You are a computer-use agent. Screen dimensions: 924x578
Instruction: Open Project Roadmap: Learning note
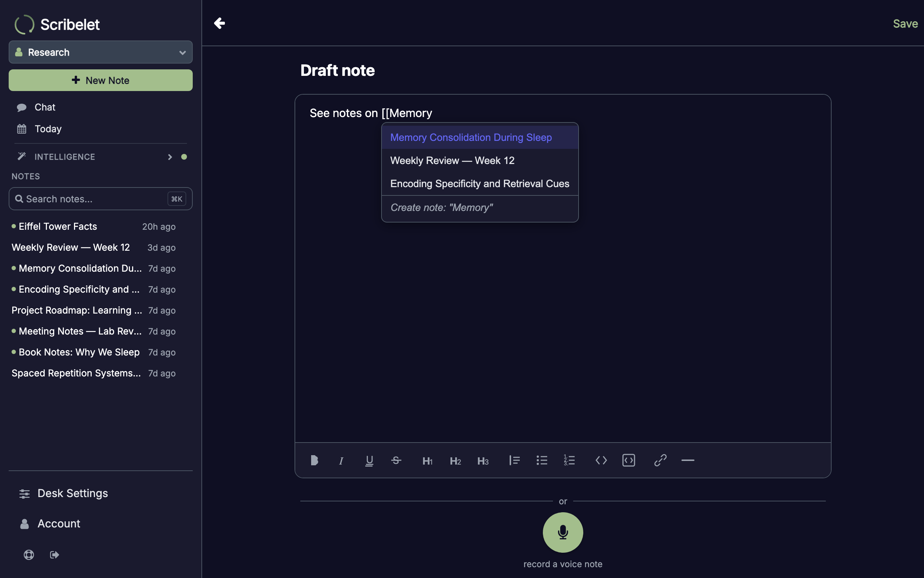click(x=93, y=310)
